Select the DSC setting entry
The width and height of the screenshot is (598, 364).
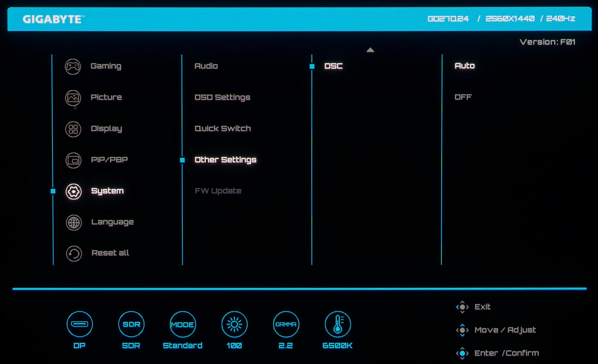[333, 66]
